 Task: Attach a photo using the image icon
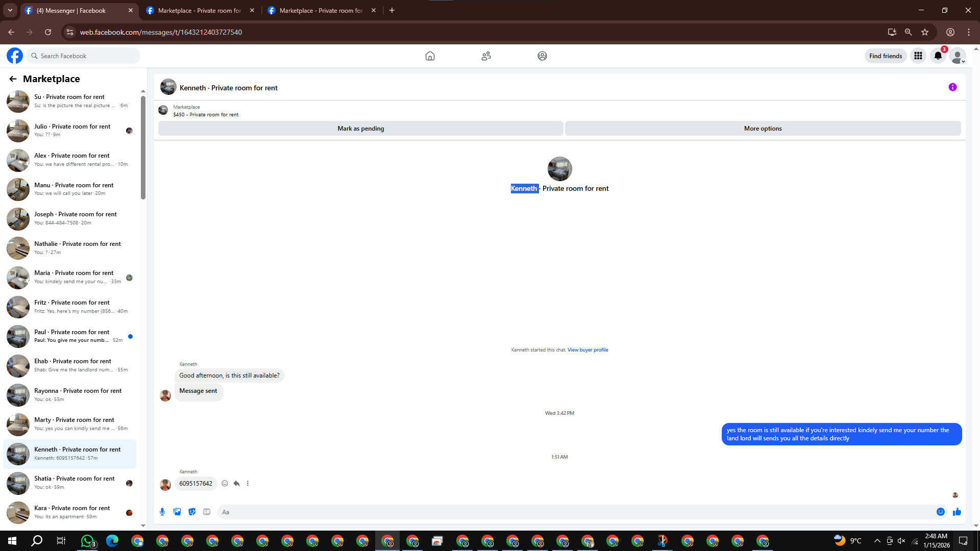[177, 512]
